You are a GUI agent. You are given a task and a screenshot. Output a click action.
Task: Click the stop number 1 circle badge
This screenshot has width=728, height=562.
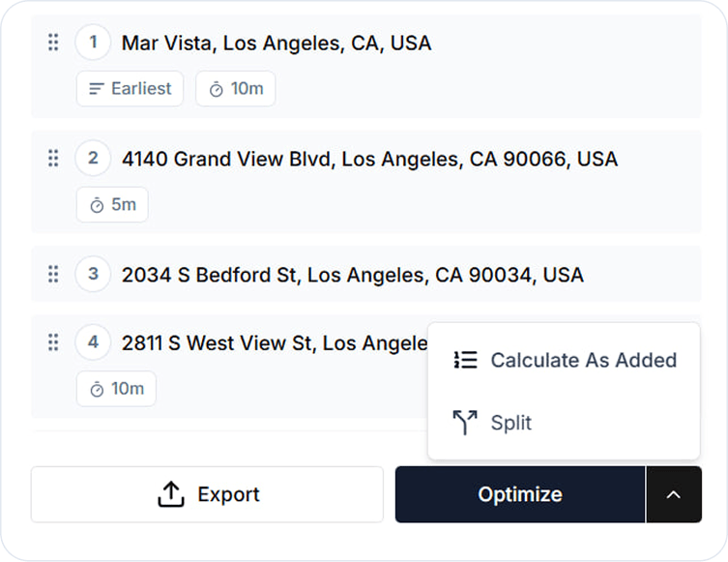(x=93, y=43)
